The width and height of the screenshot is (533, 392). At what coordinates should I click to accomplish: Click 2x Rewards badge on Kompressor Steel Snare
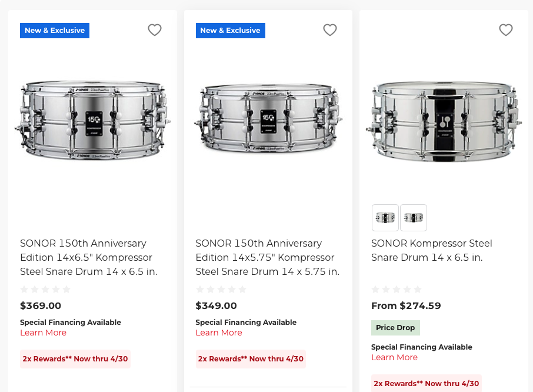tap(426, 383)
